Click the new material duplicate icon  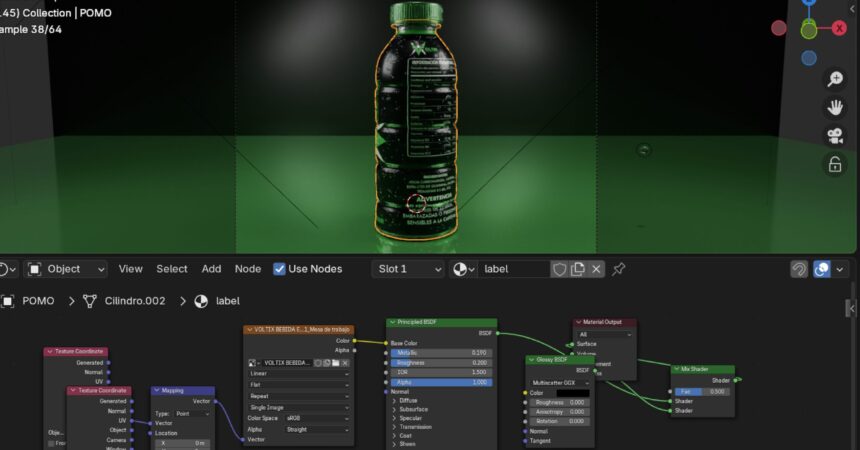click(x=578, y=269)
